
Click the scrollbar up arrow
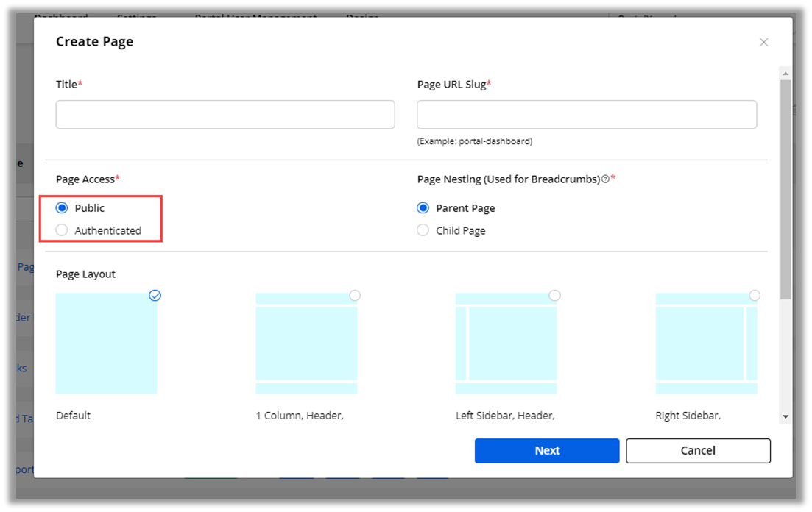785,74
